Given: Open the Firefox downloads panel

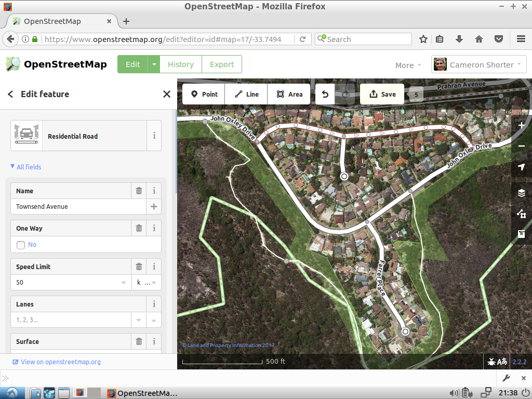Looking at the screenshot, I should click(x=459, y=39).
